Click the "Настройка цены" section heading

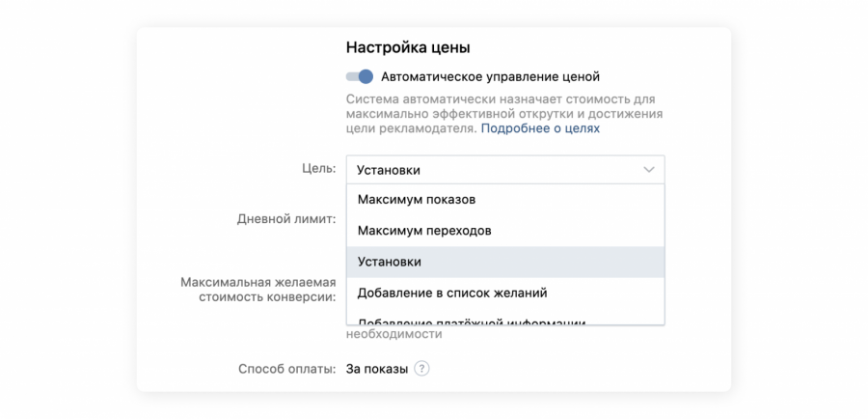coord(408,46)
